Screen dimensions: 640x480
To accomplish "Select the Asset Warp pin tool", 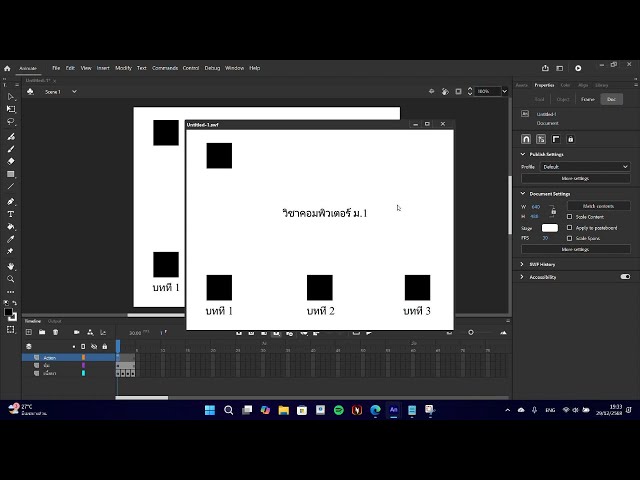I will click(x=11, y=251).
